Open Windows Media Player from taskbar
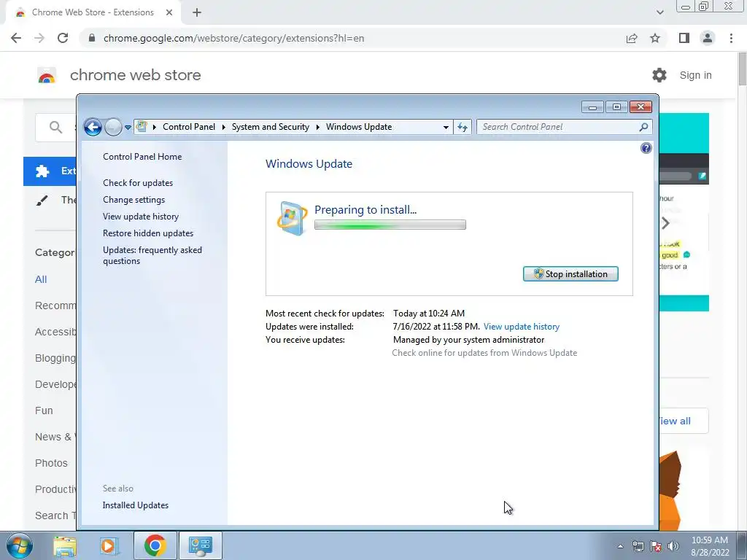 tap(108, 545)
